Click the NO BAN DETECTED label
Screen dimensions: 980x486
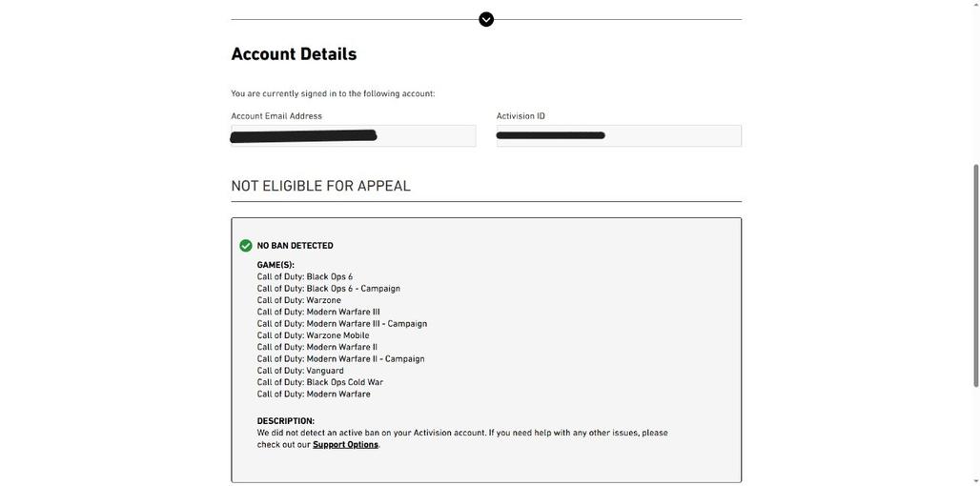click(x=295, y=246)
